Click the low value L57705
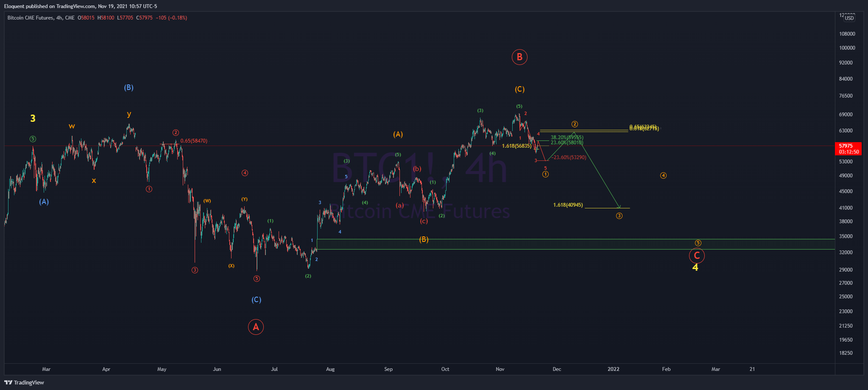Image resolution: width=868 pixels, height=390 pixels. (125, 18)
